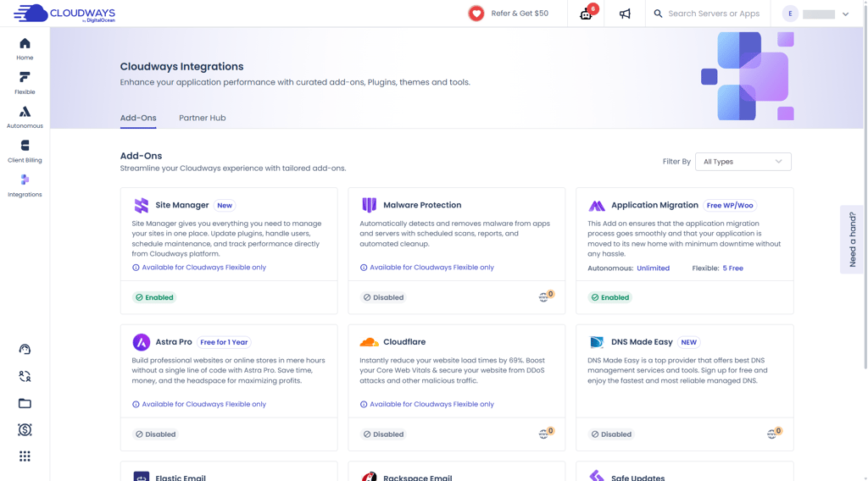Click Cloudflare www counter icon
Viewport: 868px width, 481px height.
(x=546, y=433)
